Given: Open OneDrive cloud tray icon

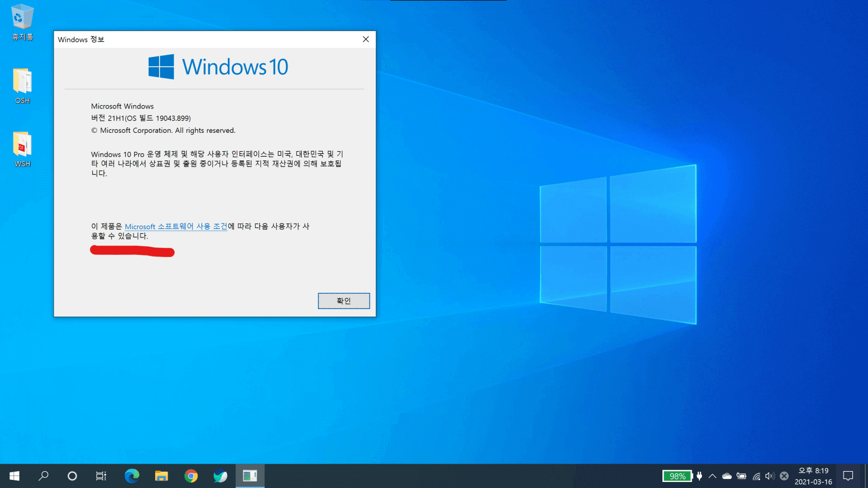Looking at the screenshot, I should coord(727,476).
